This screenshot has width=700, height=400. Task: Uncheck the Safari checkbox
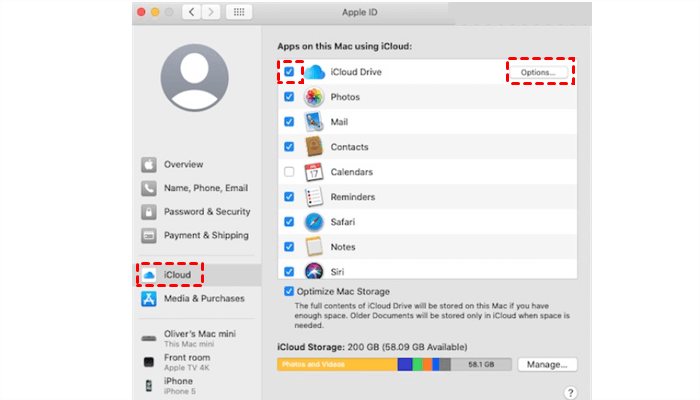[289, 222]
